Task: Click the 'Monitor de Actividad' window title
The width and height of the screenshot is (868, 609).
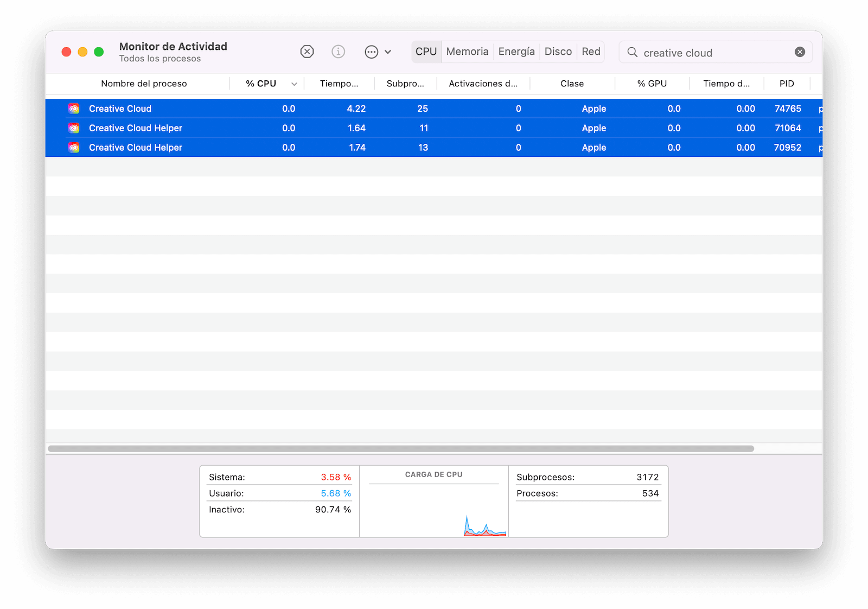Action: (173, 47)
